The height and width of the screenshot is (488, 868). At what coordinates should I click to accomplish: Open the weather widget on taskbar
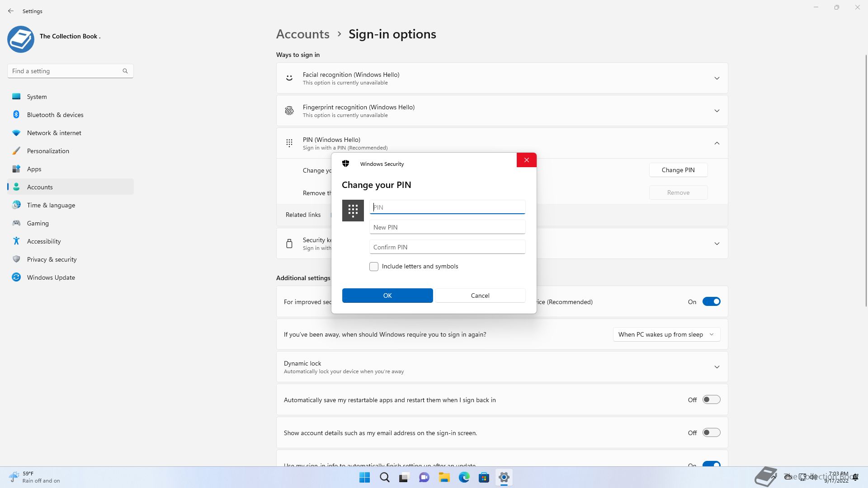point(34,477)
